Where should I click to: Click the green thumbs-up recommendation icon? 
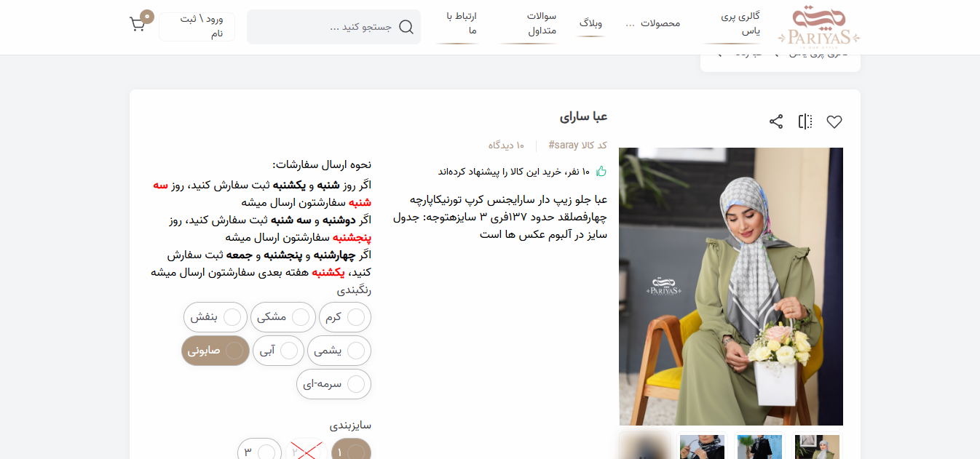click(601, 172)
